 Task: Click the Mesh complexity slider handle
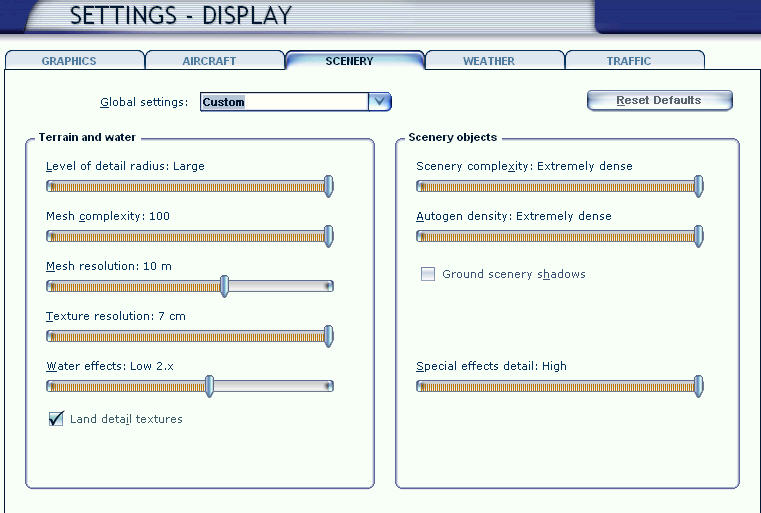tap(329, 236)
